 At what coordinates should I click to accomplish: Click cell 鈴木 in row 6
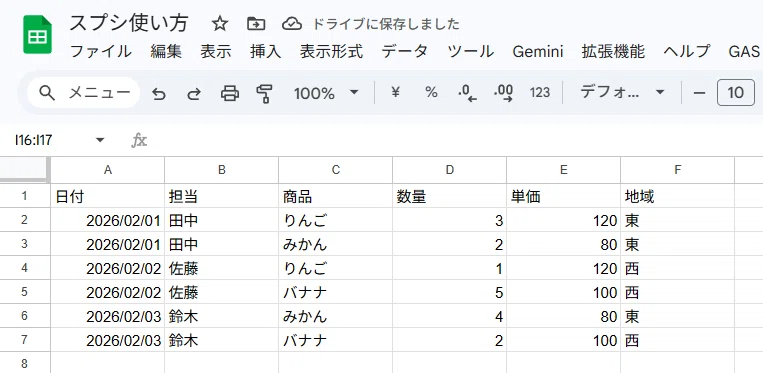click(221, 316)
